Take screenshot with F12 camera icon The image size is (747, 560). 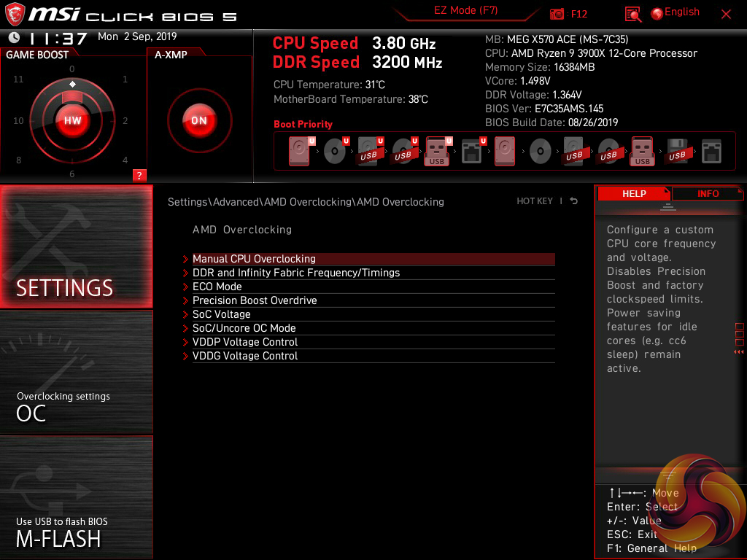[557, 14]
